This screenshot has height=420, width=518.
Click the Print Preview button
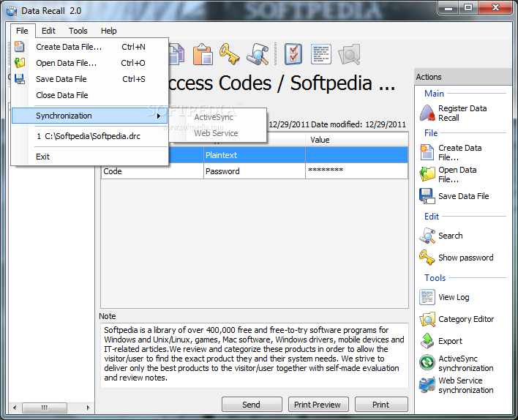[318, 405]
